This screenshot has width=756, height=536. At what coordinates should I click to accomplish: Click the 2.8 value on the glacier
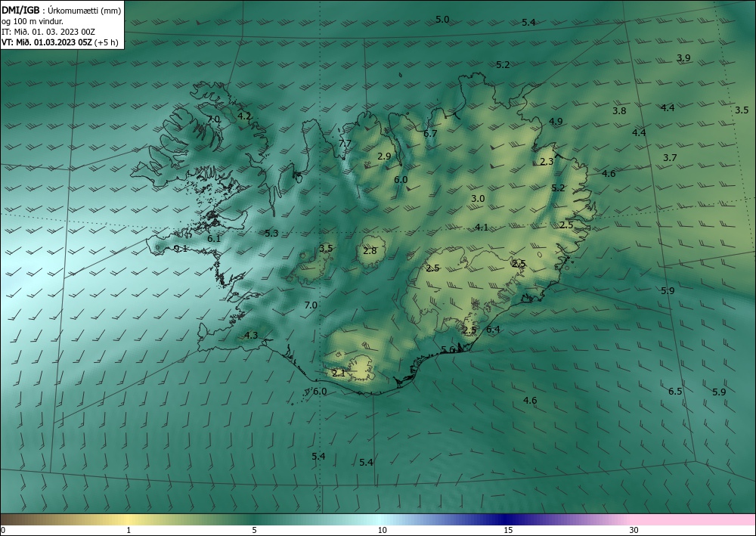pyautogui.click(x=370, y=251)
